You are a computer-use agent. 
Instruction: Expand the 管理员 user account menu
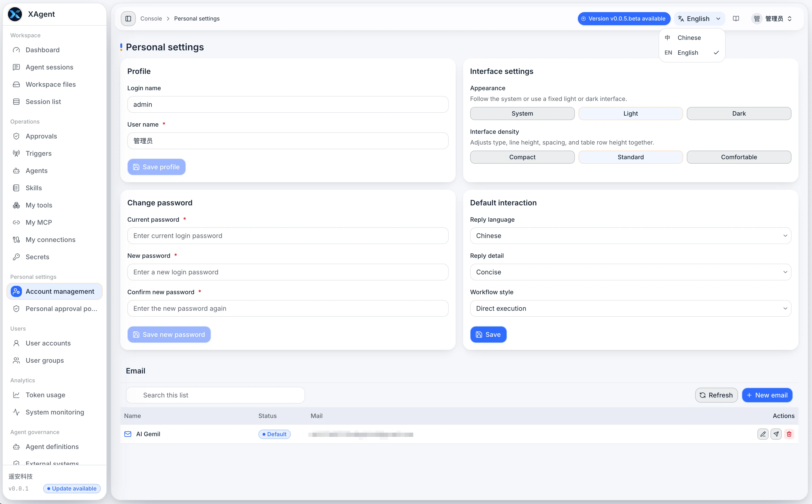pyautogui.click(x=772, y=19)
